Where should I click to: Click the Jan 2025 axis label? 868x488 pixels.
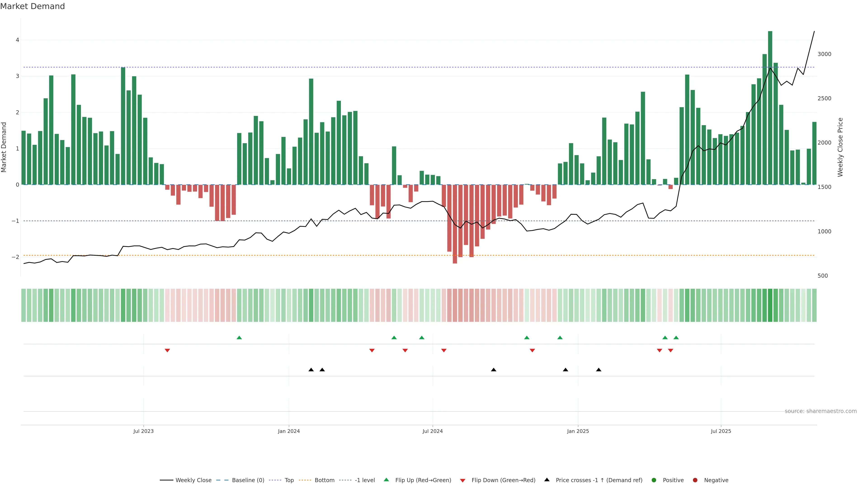578,432
